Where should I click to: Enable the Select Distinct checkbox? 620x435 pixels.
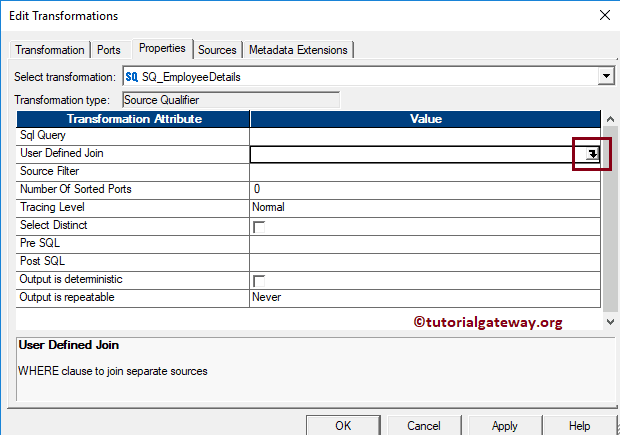(259, 227)
